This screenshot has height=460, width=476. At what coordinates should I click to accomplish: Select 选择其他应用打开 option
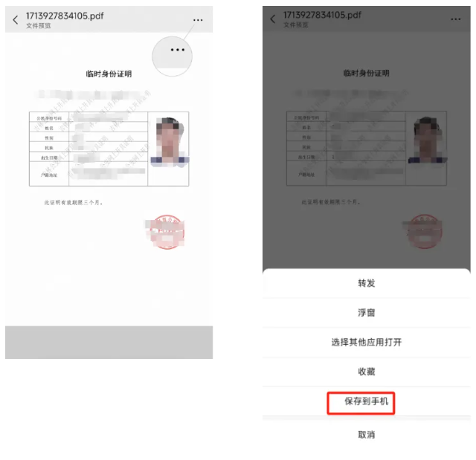(367, 342)
